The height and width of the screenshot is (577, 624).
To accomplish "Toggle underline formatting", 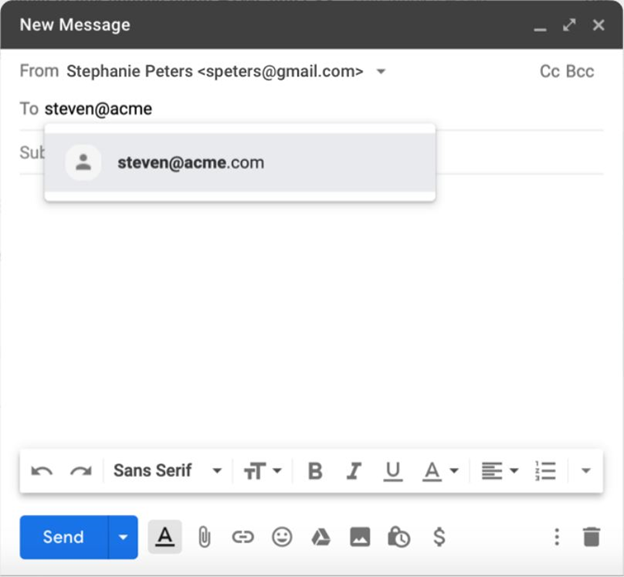I will click(393, 471).
